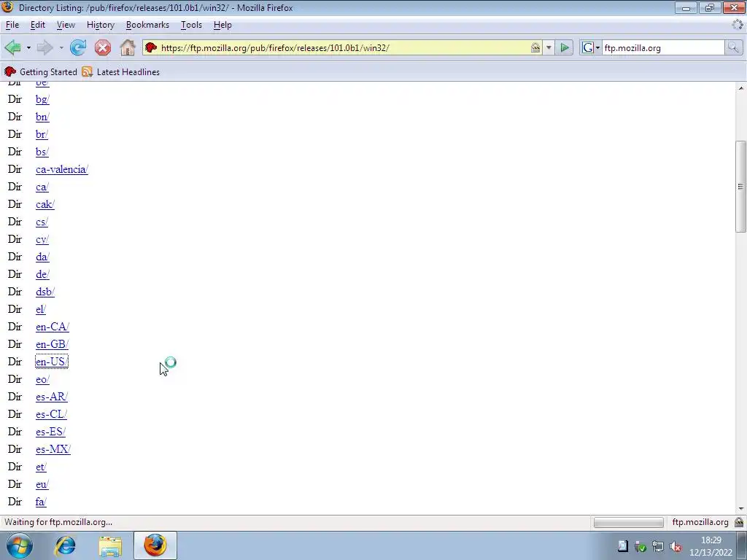Open the File menu

pyautogui.click(x=12, y=25)
